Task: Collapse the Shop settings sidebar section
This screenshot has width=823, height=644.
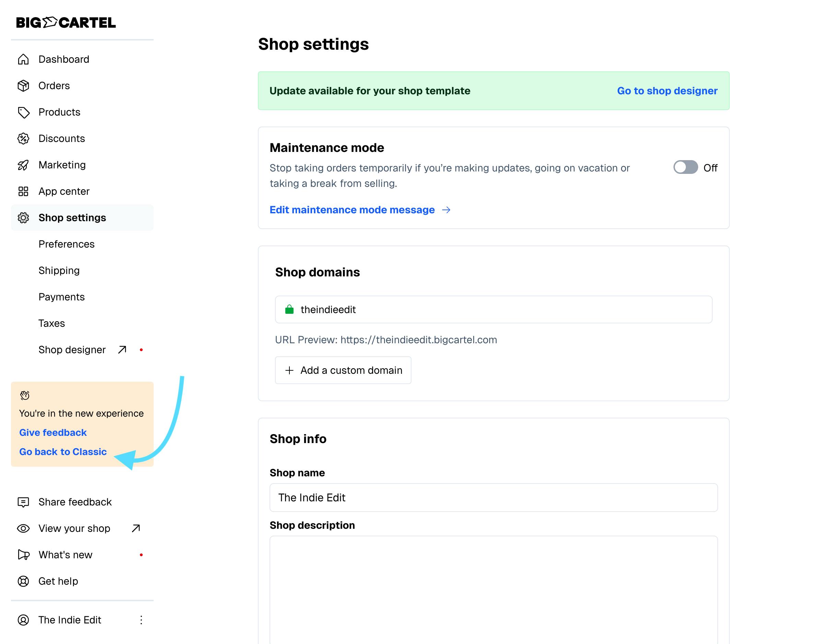Action: [72, 217]
